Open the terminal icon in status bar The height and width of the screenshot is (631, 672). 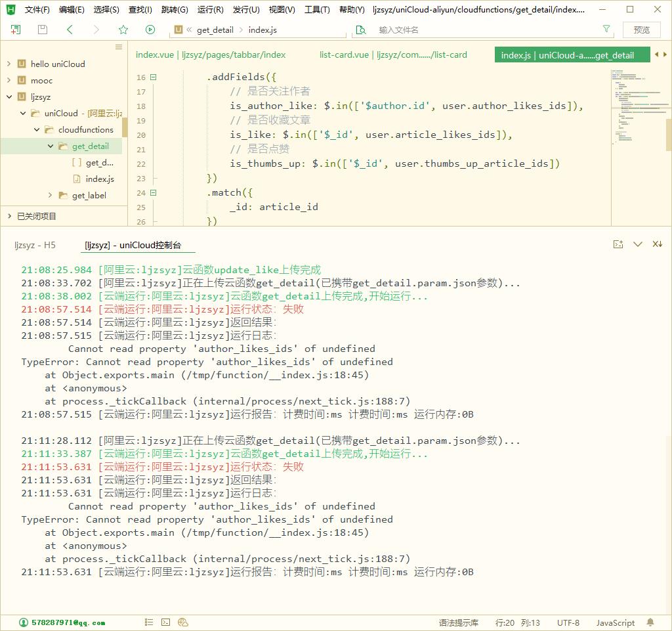click(166, 622)
